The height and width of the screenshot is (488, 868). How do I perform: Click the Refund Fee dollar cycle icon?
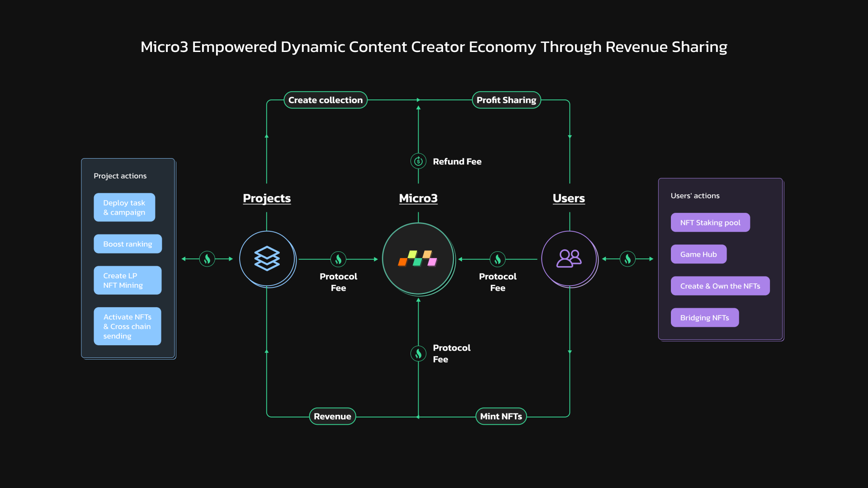tap(418, 161)
